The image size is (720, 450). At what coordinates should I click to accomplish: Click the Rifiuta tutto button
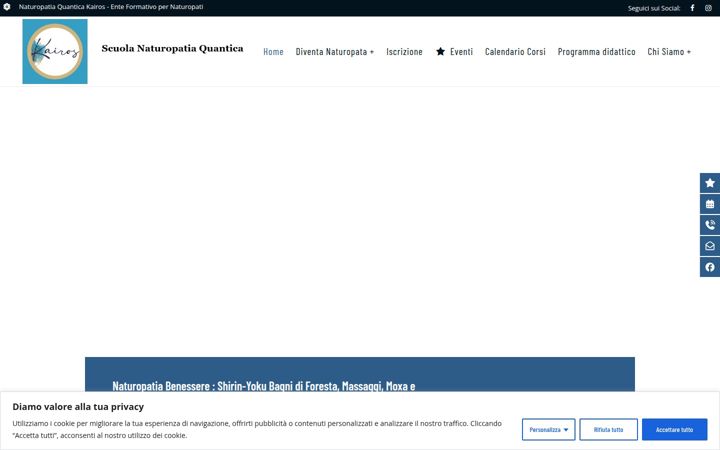[608, 430]
